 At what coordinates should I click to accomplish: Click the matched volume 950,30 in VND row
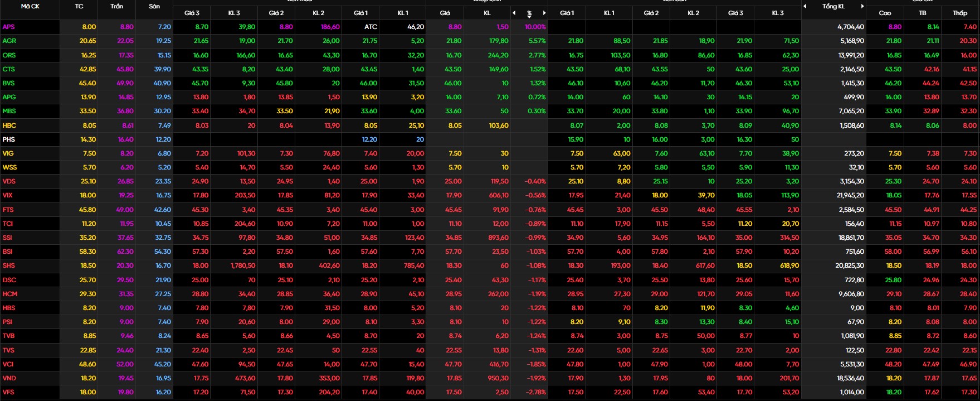pyautogui.click(x=497, y=378)
